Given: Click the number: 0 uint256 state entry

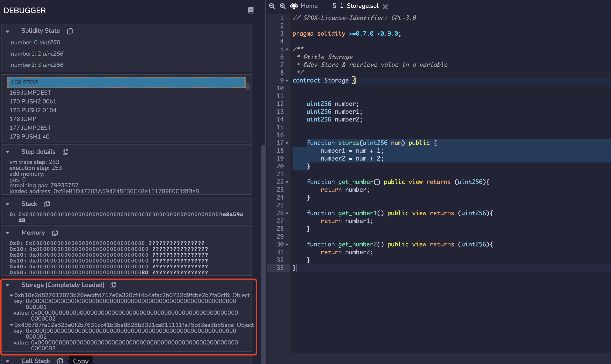Looking at the screenshot, I should point(35,43).
